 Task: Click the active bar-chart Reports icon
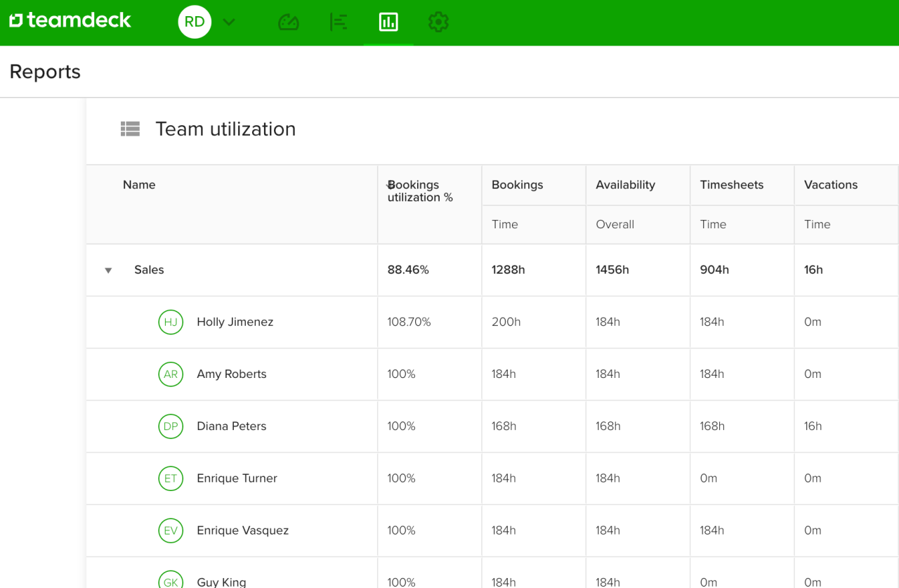click(x=388, y=22)
